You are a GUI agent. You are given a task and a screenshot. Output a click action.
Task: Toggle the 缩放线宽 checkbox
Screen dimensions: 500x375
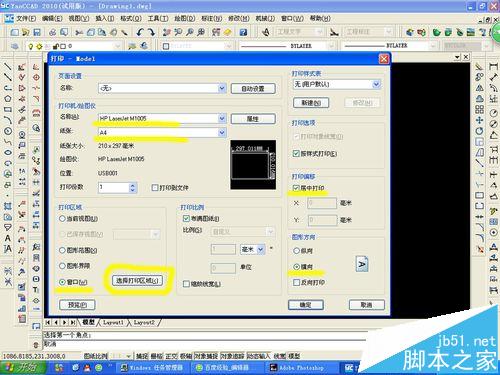point(186,284)
